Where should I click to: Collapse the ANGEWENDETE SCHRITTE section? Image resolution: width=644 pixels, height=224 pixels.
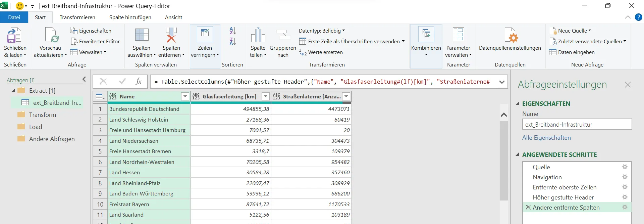[x=518, y=154]
